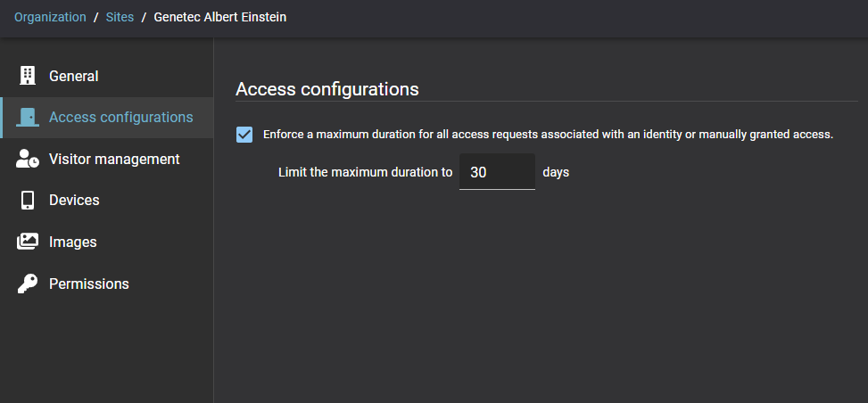Go to Visitor management section

[114, 160]
